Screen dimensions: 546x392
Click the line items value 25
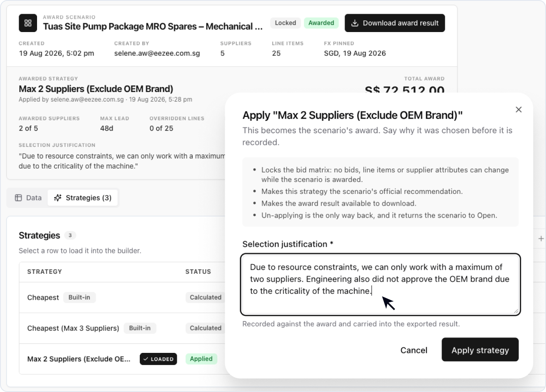(x=276, y=53)
